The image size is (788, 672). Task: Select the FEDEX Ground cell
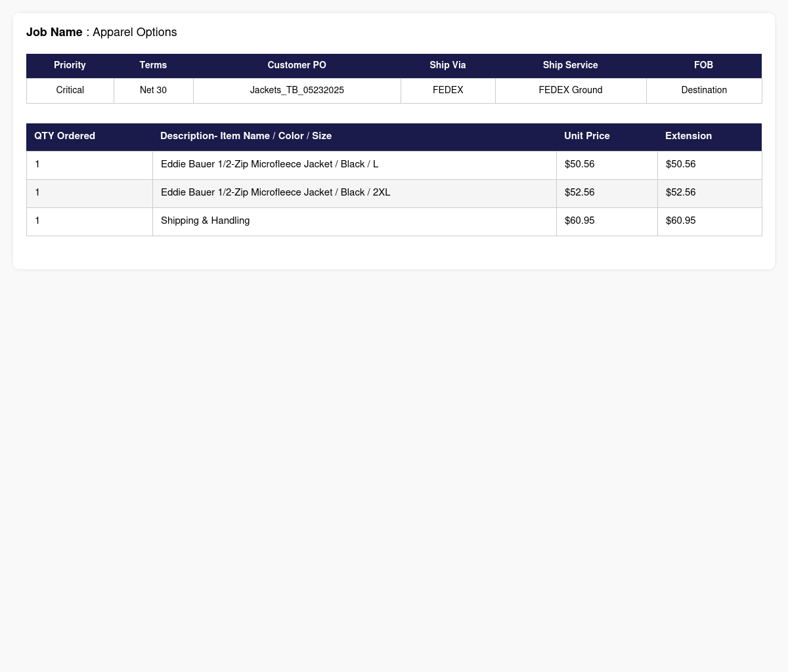[x=571, y=91]
